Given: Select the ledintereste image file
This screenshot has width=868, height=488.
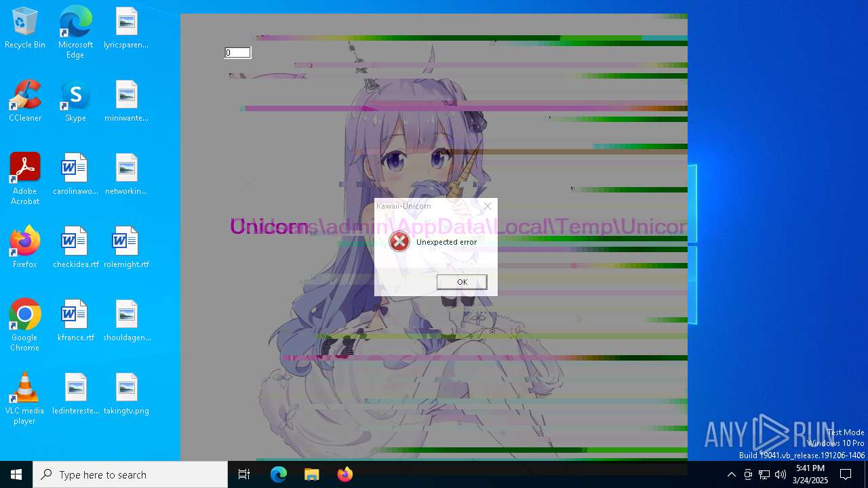Looking at the screenshot, I should pos(75,394).
